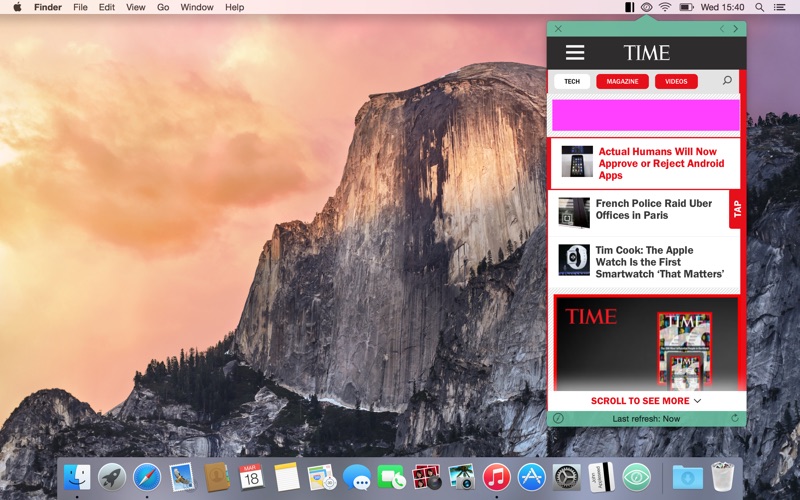Close the popup with the X icon

(558, 29)
